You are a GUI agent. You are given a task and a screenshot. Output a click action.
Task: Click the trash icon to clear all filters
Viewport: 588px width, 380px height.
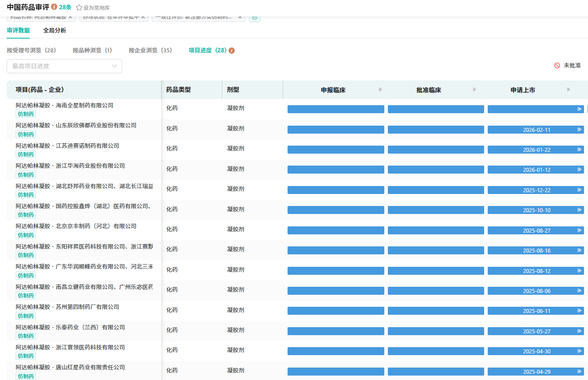[x=254, y=17]
